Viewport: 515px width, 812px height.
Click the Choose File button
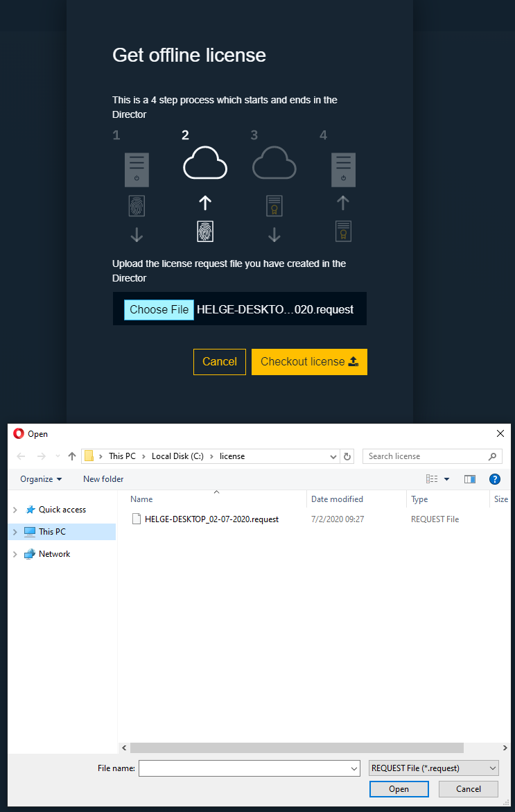pos(159,310)
